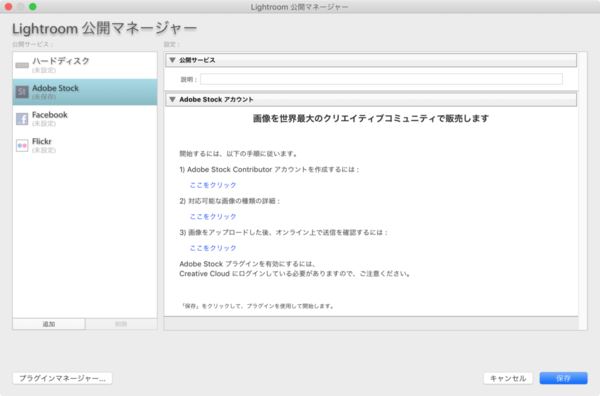Click the 削除 delete button

click(121, 324)
